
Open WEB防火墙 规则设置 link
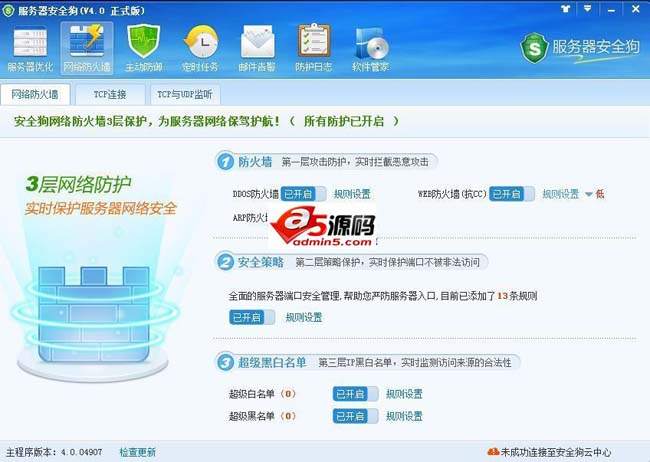pyautogui.click(x=560, y=194)
